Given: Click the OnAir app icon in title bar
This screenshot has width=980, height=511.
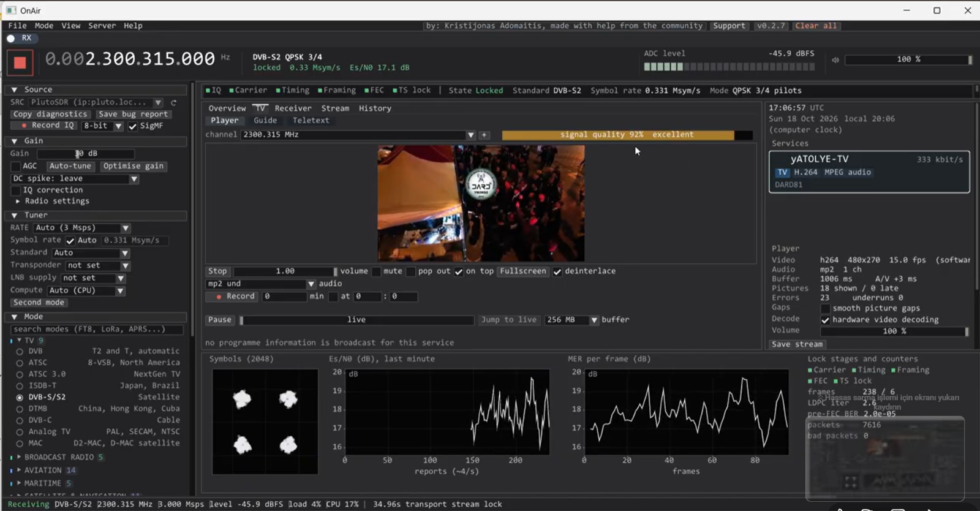Looking at the screenshot, I should tap(11, 10).
